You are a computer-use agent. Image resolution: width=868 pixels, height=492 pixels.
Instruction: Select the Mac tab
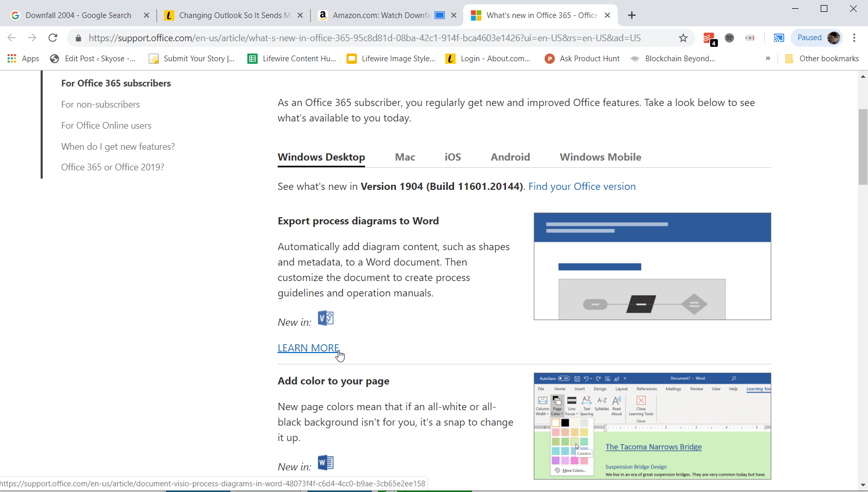[405, 157]
